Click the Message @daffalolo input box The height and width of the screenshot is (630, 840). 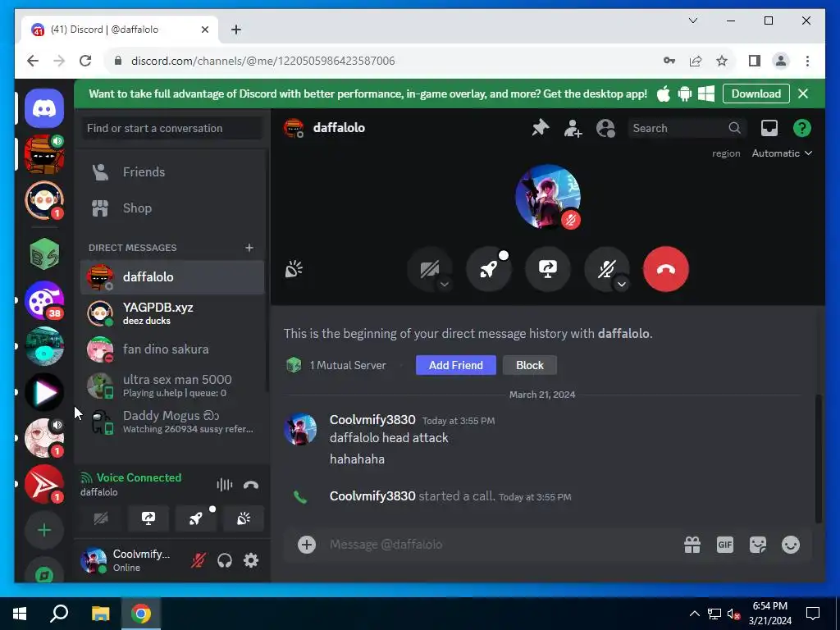point(501,545)
